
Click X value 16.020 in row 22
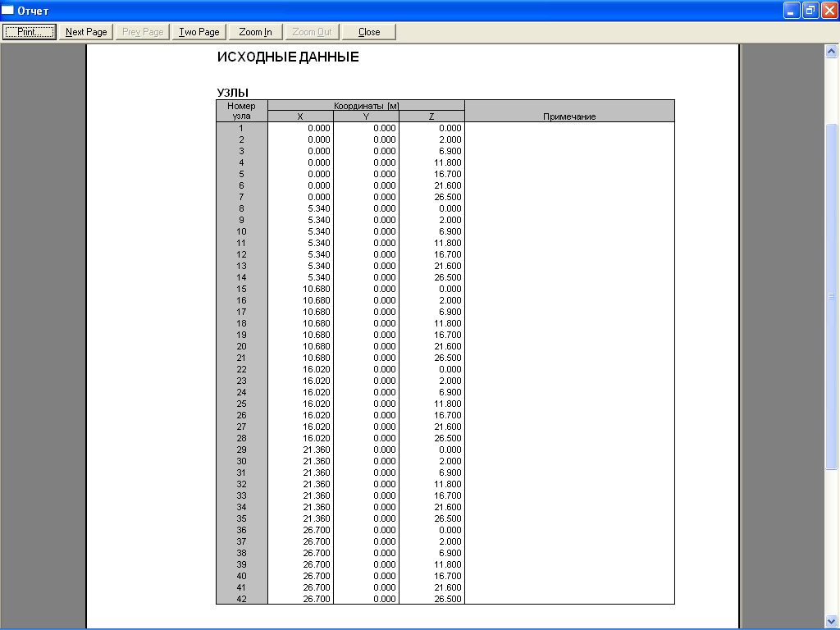click(316, 369)
